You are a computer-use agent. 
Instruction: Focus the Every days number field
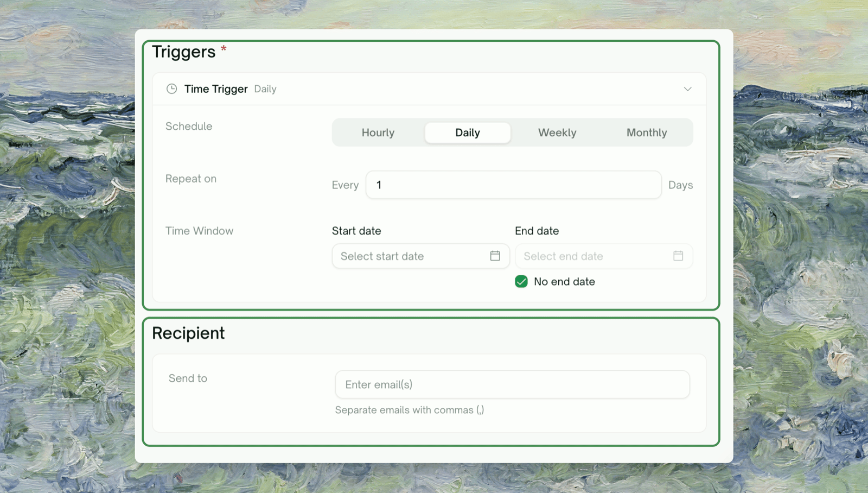(513, 185)
